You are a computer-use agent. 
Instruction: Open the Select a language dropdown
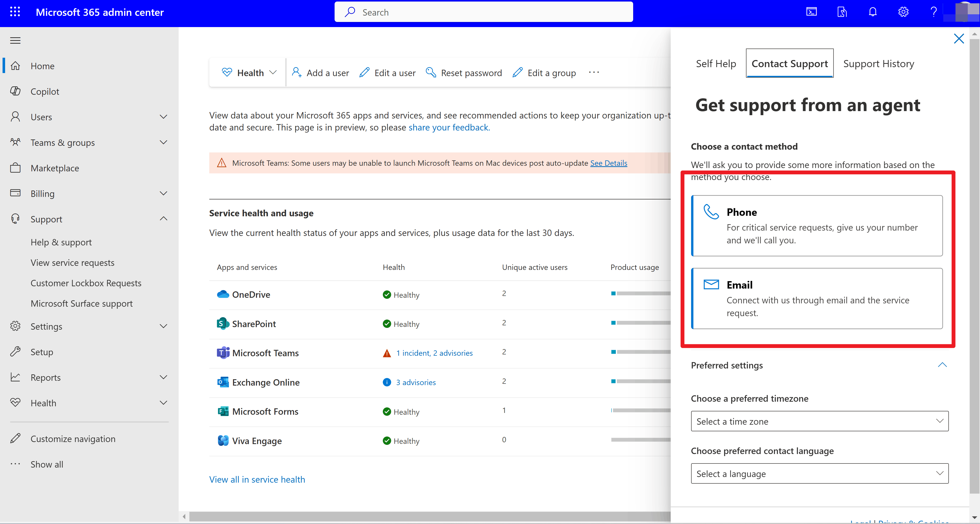tap(819, 473)
